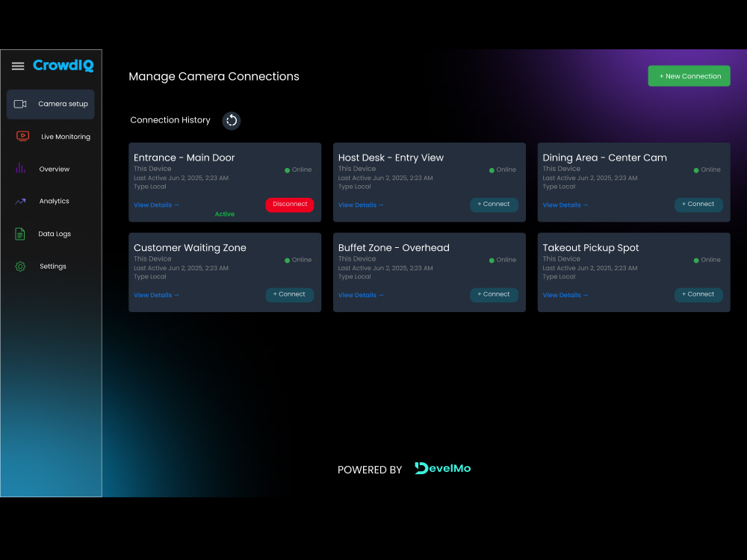View Details for Dining Area - Center Cam
Image resolution: width=747 pixels, height=560 pixels.
565,205
